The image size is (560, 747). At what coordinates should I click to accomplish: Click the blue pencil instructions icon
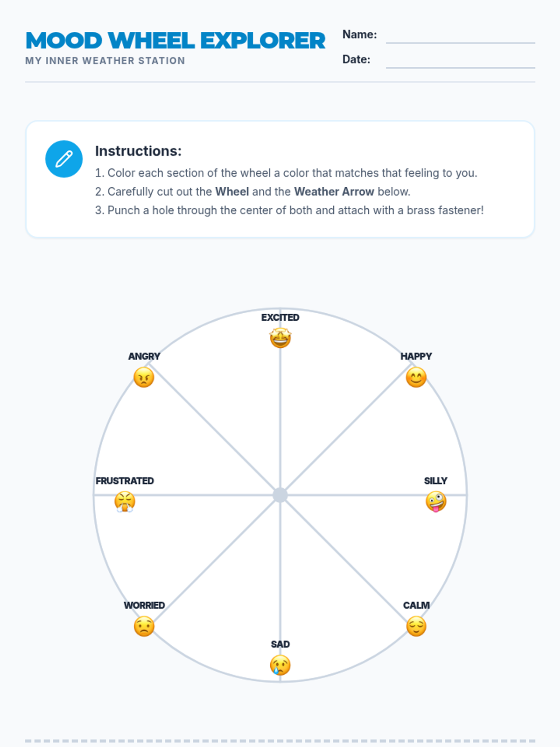(x=64, y=159)
